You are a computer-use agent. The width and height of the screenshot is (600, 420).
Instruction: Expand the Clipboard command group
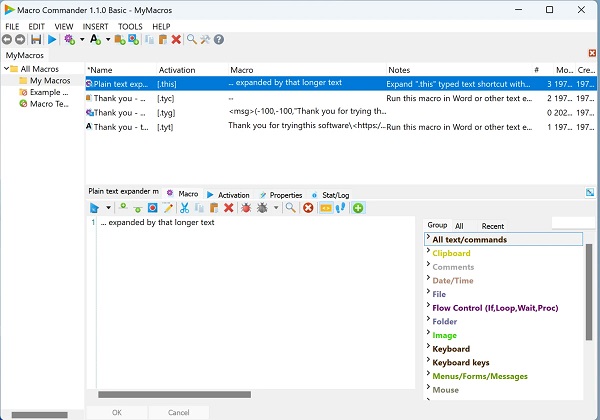(428, 253)
